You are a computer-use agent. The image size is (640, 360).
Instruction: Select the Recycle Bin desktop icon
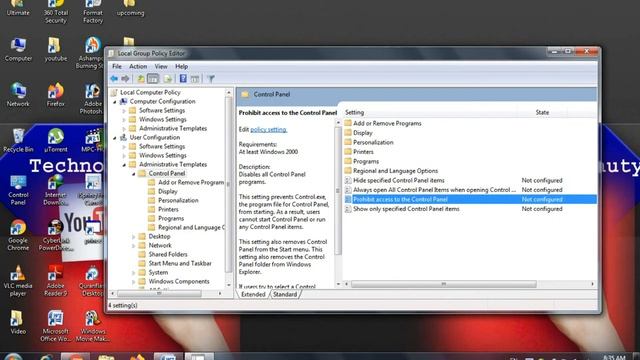coord(18,140)
